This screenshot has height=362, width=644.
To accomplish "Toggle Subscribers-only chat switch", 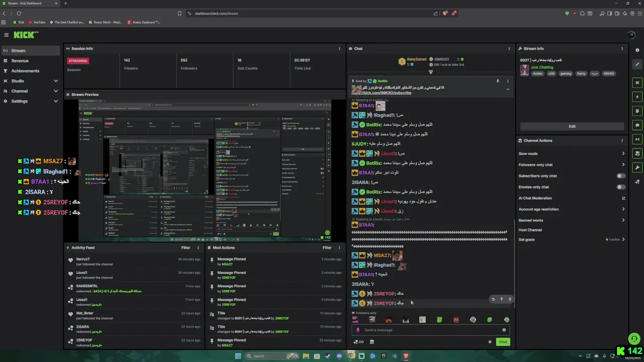I will 621,176.
